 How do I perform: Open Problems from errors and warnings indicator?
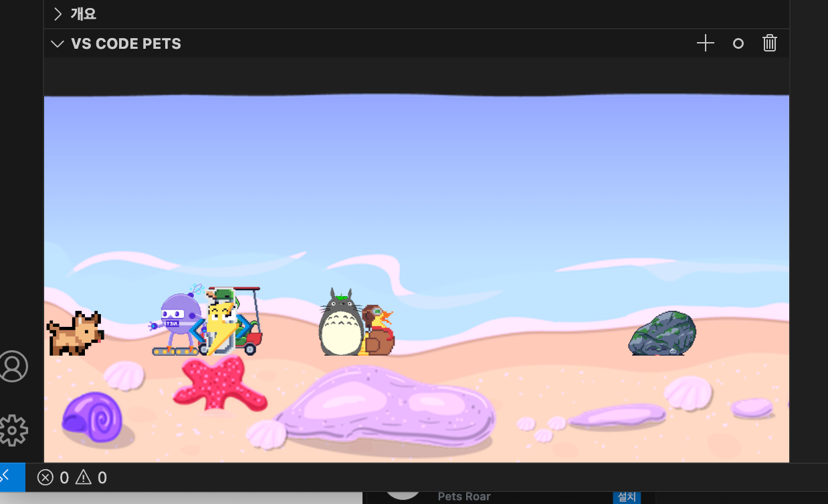pyautogui.click(x=72, y=477)
